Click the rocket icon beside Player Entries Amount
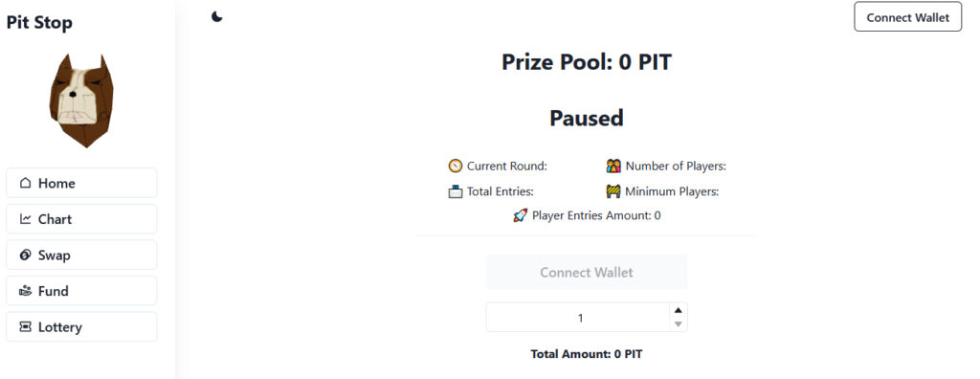Image resolution: width=980 pixels, height=379 pixels. [x=520, y=215]
